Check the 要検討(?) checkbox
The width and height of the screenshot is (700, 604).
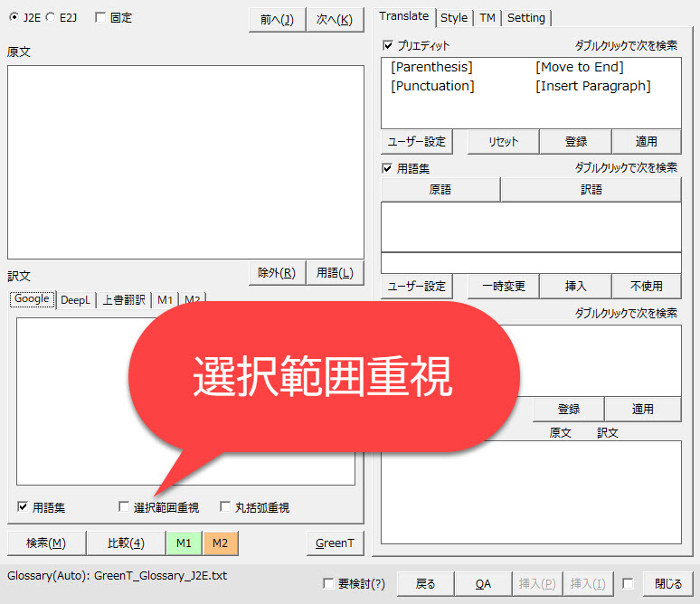pos(328,584)
